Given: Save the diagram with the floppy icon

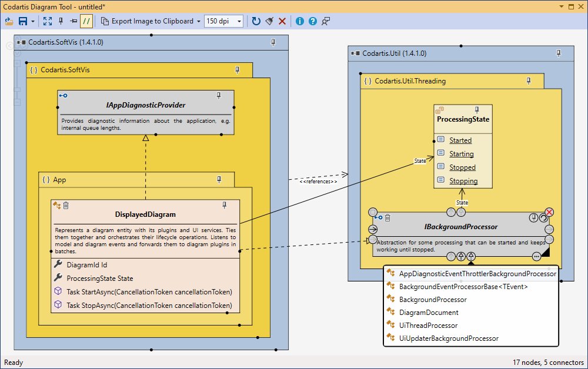Looking at the screenshot, I should coord(23,21).
